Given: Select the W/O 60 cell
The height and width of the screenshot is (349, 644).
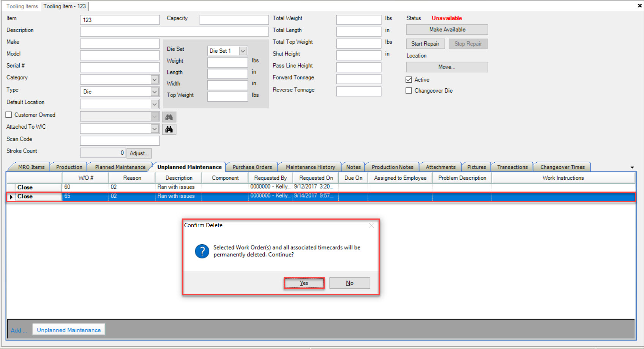Looking at the screenshot, I should (x=86, y=187).
